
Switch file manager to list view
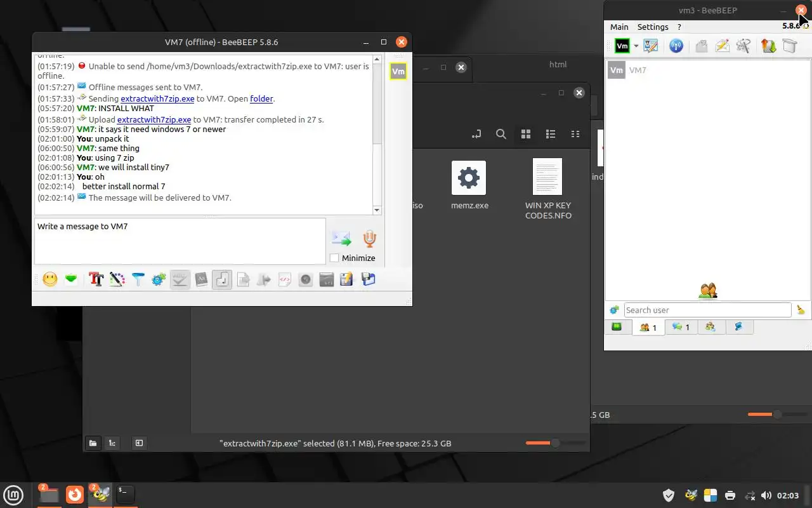coord(551,134)
